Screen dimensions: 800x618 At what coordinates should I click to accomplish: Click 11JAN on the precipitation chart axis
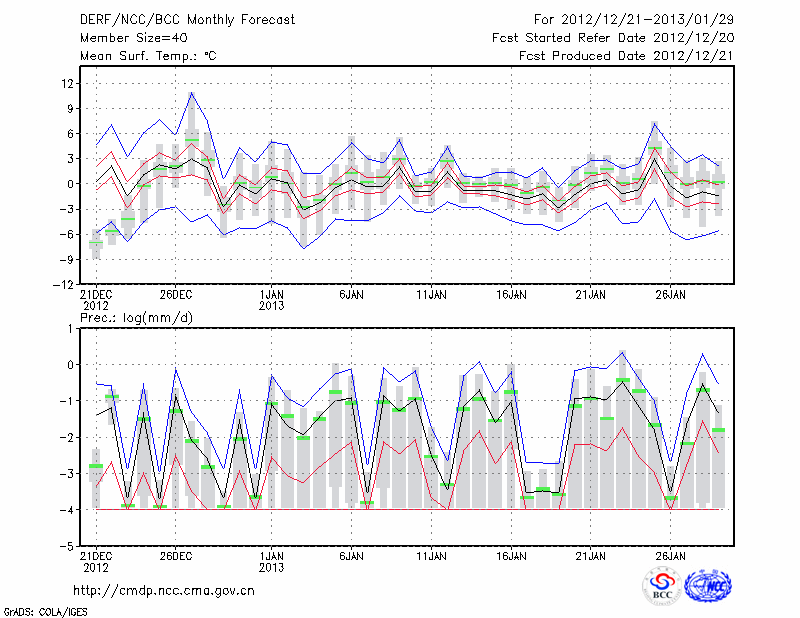point(431,555)
